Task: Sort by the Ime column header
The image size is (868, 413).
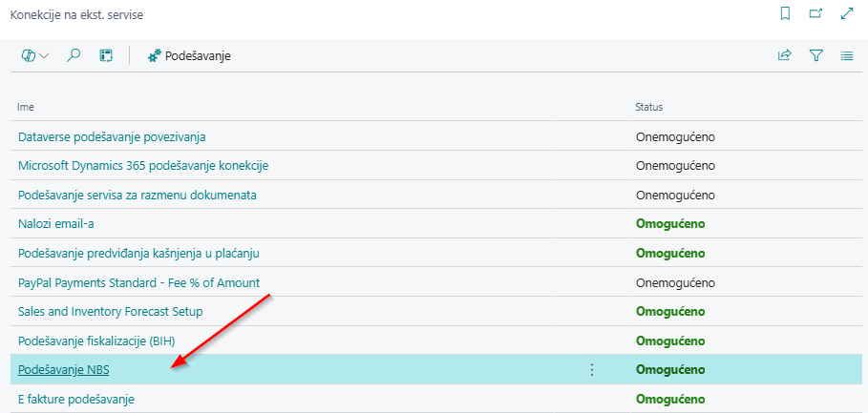Action: tap(26, 107)
